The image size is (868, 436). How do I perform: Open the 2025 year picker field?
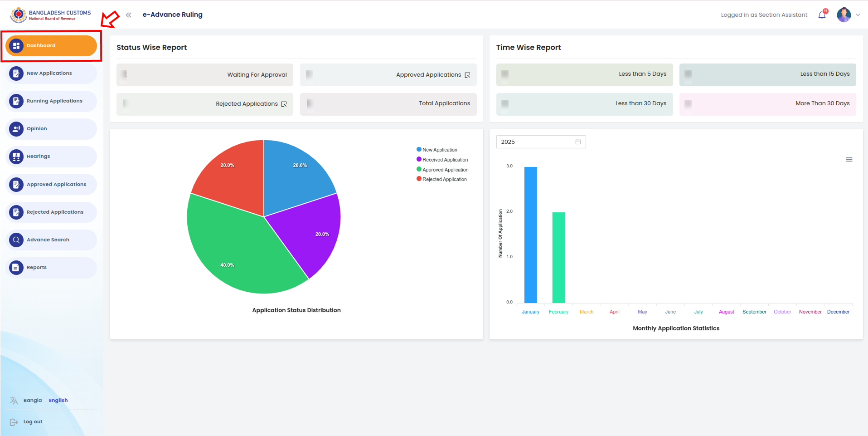click(541, 142)
